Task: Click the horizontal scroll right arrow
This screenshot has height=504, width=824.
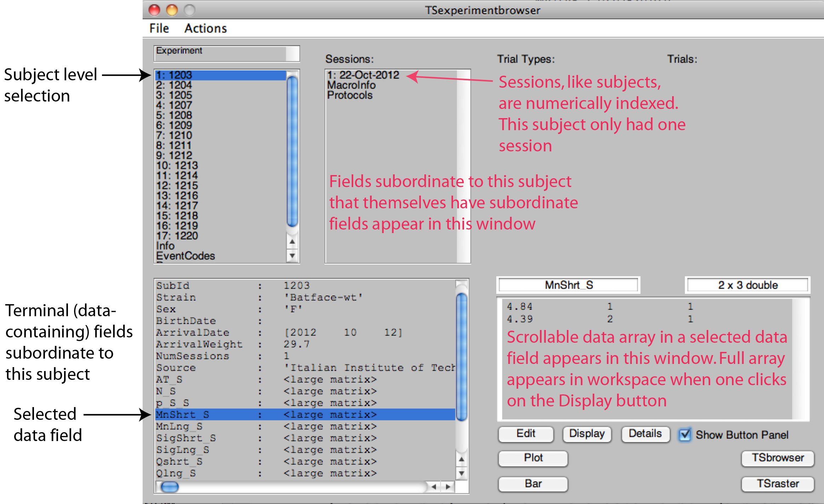Action: [x=448, y=487]
